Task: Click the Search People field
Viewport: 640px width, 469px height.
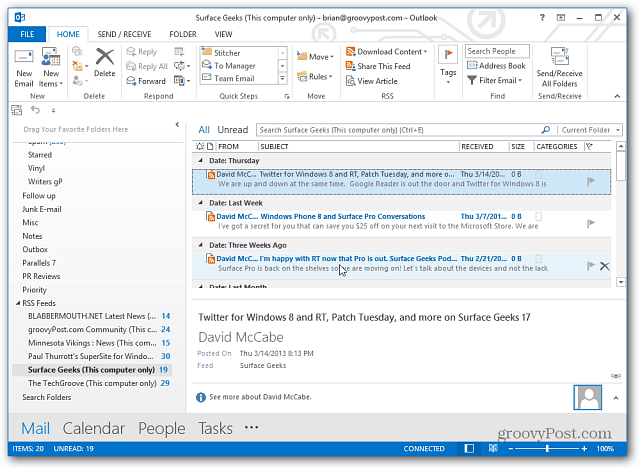Action: click(497, 51)
